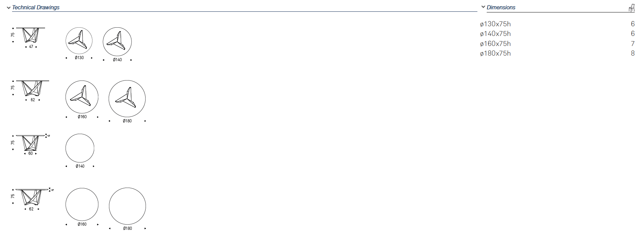
Task: Click the Dimensions heading
Action: pyautogui.click(x=501, y=7)
